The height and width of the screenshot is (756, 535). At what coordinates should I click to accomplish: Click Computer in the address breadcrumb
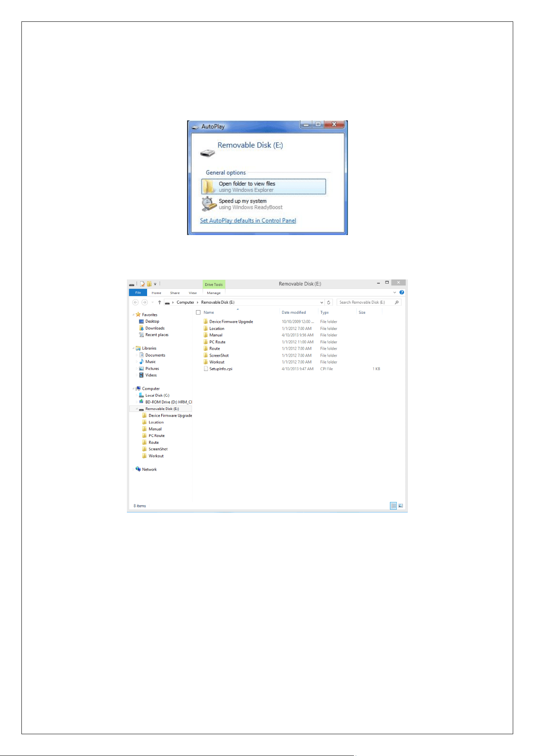tap(185, 302)
